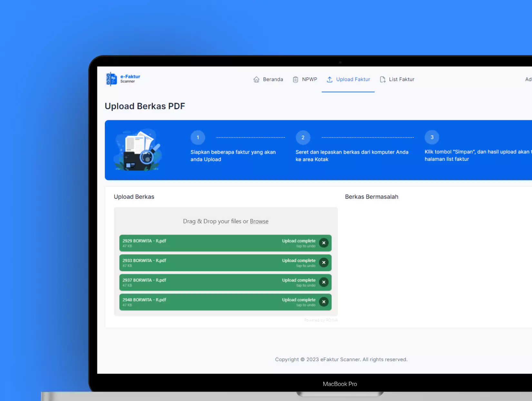Remove the 2933 BORWITA - R.pdf upload
532x401 pixels.
click(x=324, y=263)
